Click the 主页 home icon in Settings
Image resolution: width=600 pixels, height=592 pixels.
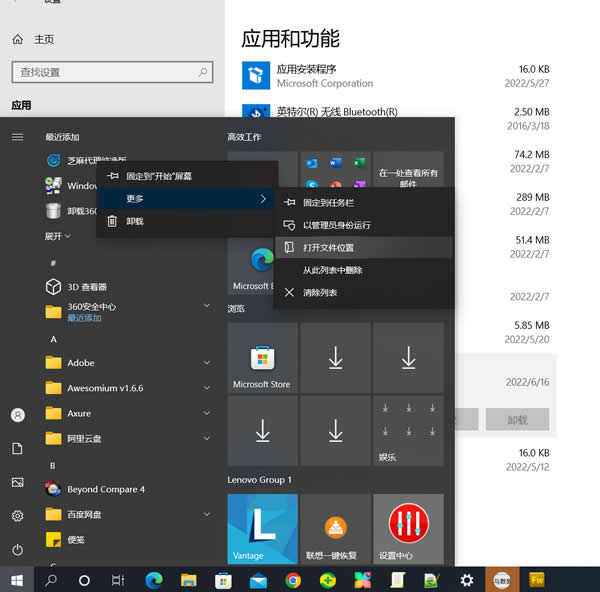point(18,39)
